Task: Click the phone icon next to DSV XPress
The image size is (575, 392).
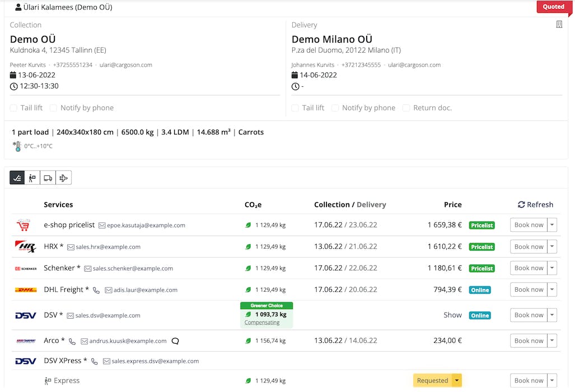Action: point(94,361)
